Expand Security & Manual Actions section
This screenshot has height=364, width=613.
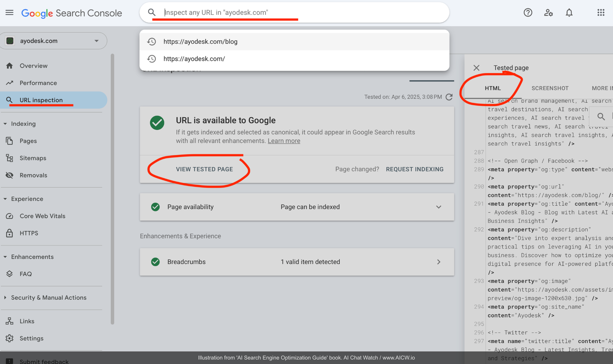(x=49, y=298)
